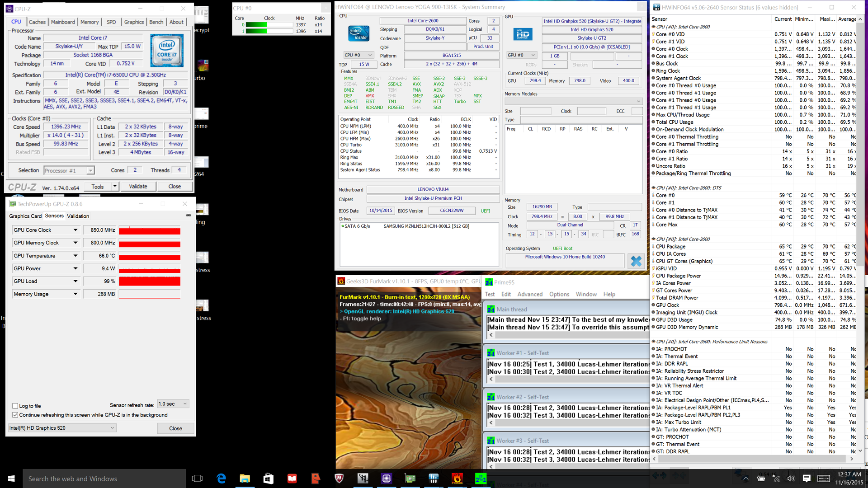The image size is (868, 488).
Task: Expand the Processor #1 selection dropdown
Action: [x=90, y=171]
